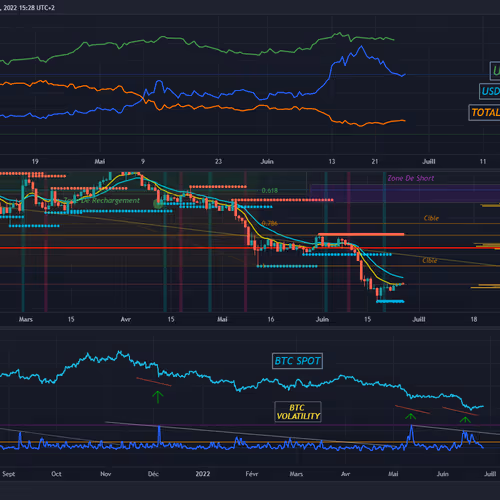Click the Févr label on bottom time axis
Screen dimensions: 500x500
(252, 474)
